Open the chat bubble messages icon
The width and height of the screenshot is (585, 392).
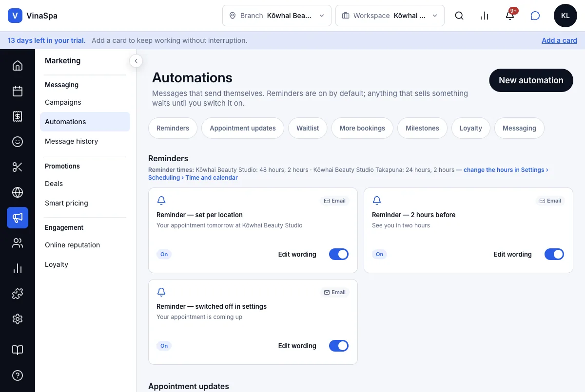(535, 16)
